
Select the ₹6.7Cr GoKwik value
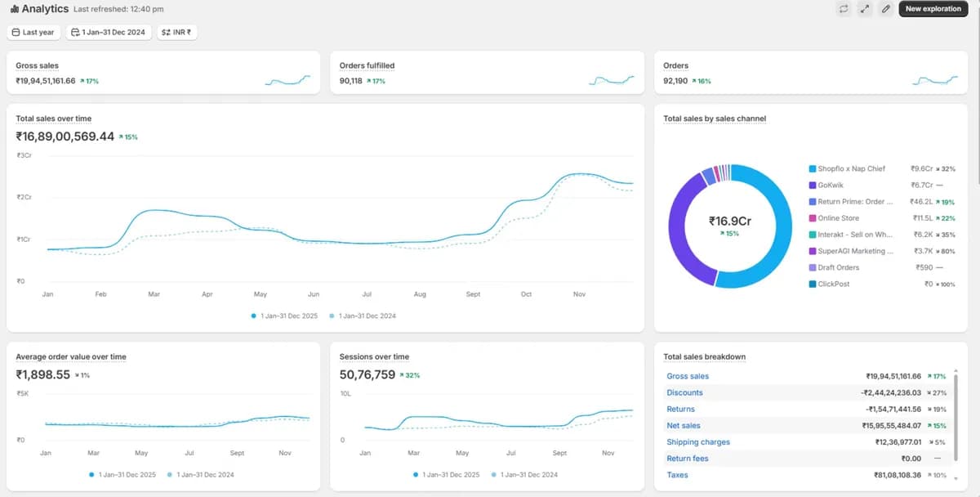(x=922, y=185)
